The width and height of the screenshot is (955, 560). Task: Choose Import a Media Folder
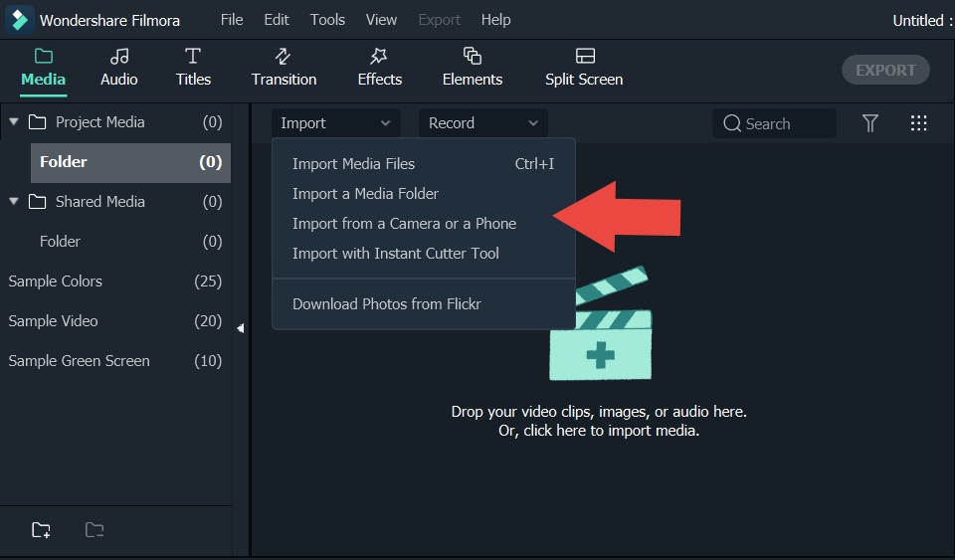tap(424, 194)
